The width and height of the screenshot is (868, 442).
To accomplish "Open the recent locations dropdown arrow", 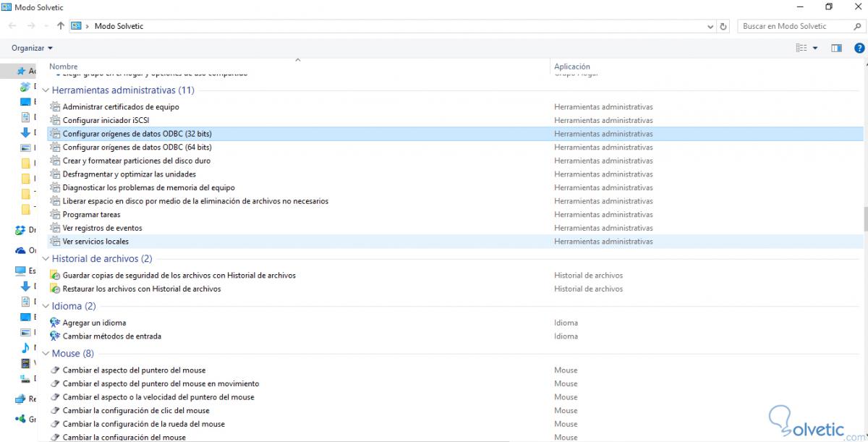I will [x=46, y=27].
